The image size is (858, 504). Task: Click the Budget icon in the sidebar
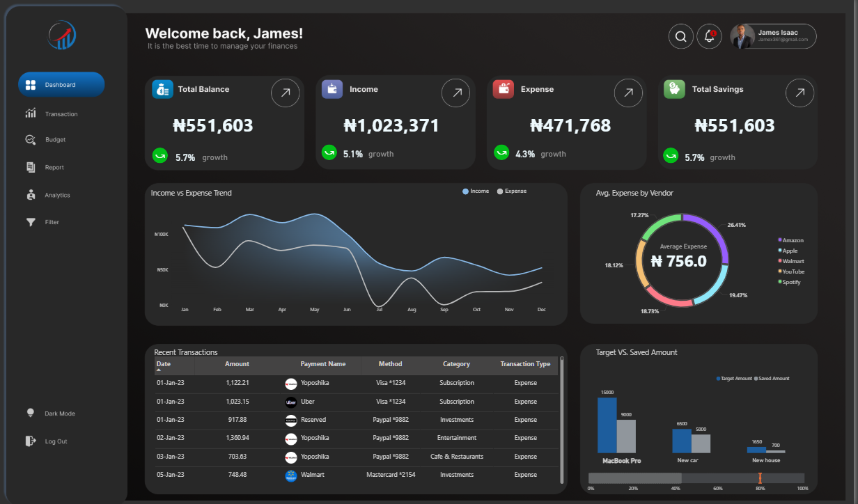pos(31,140)
